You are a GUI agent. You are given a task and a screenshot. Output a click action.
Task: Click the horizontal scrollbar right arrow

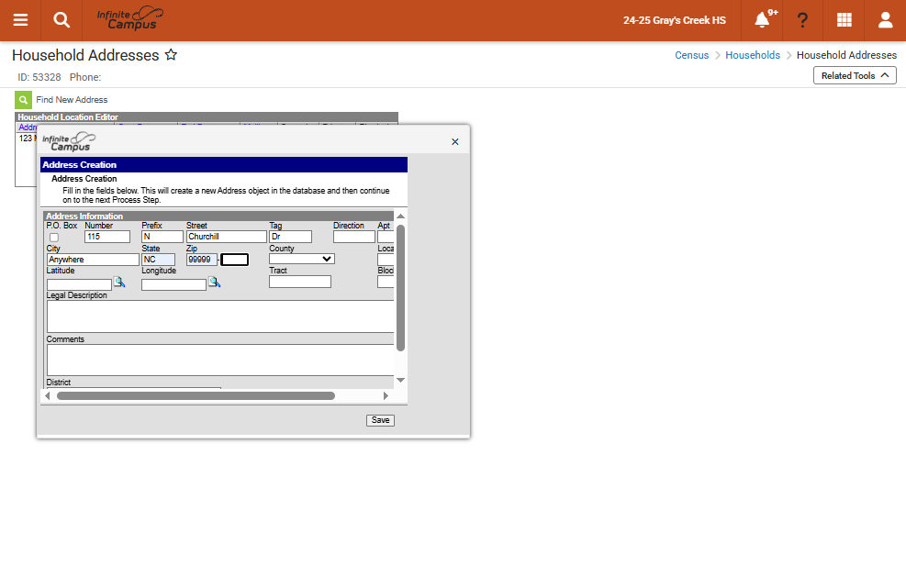point(386,395)
